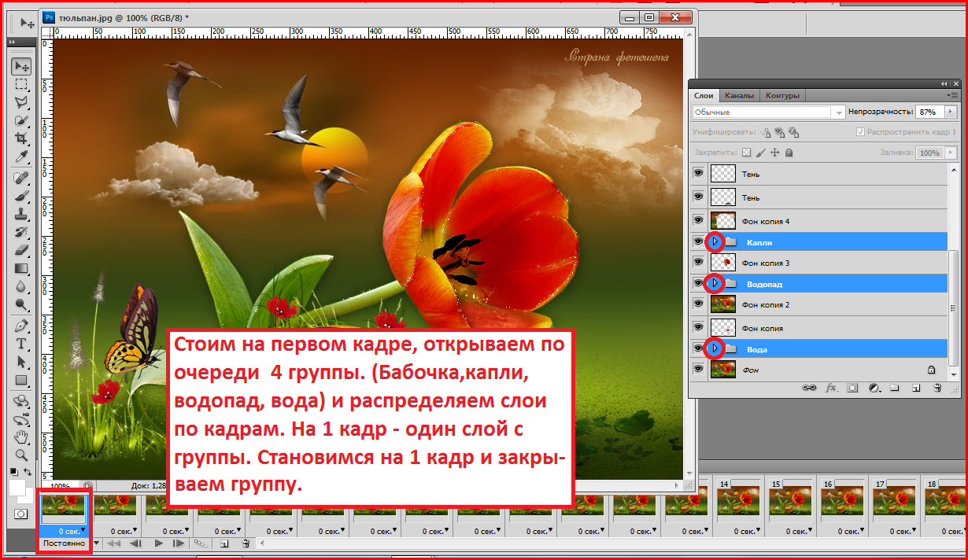Hide the Фон копия 3 layer

pyautogui.click(x=698, y=262)
